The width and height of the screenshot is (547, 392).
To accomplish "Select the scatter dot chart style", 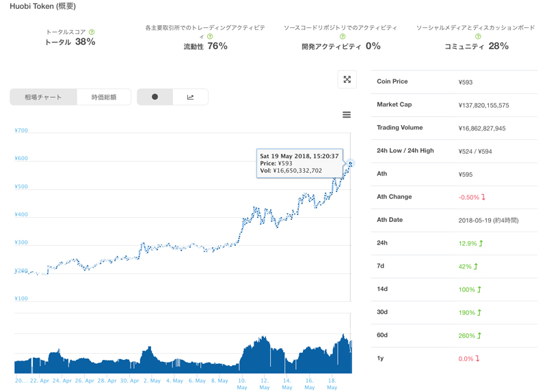I will pos(155,97).
